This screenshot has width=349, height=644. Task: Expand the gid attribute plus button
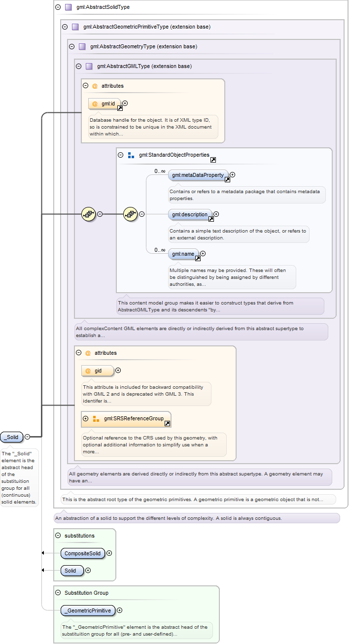pyautogui.click(x=118, y=370)
